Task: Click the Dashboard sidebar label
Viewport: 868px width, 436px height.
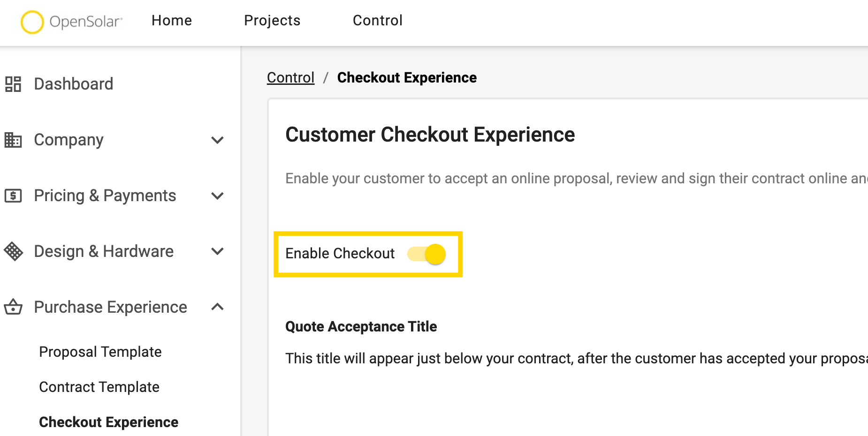Action: point(74,84)
